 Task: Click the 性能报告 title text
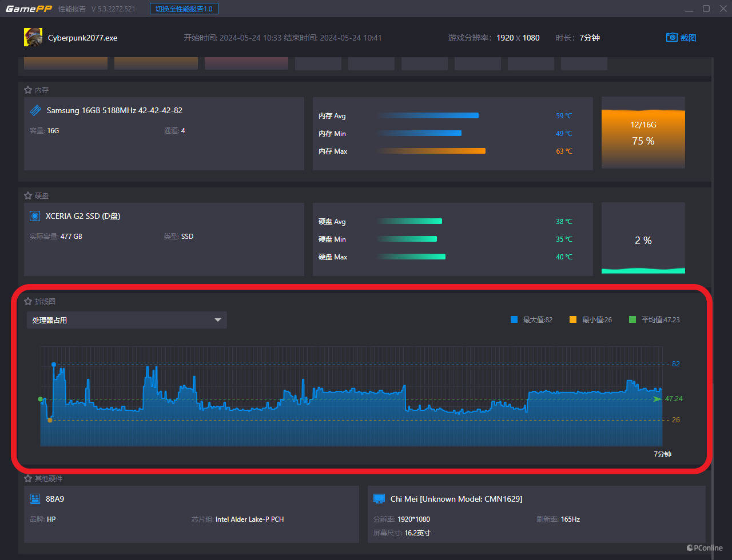[72, 9]
